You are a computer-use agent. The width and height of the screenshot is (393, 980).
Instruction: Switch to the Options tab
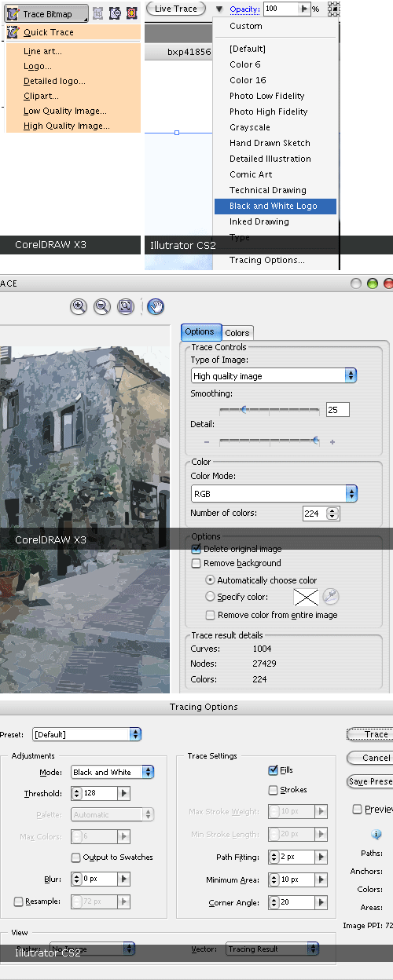point(200,331)
